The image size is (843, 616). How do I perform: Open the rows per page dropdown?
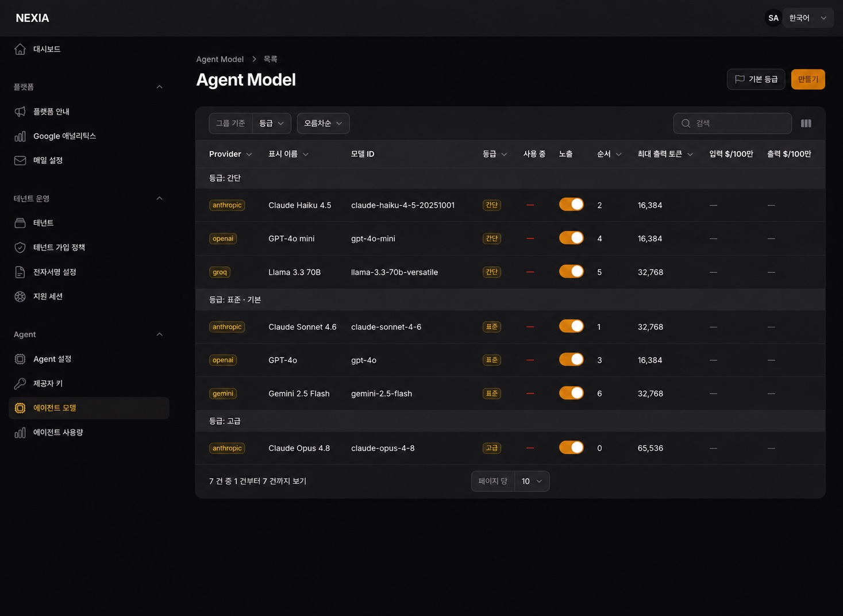click(x=532, y=482)
